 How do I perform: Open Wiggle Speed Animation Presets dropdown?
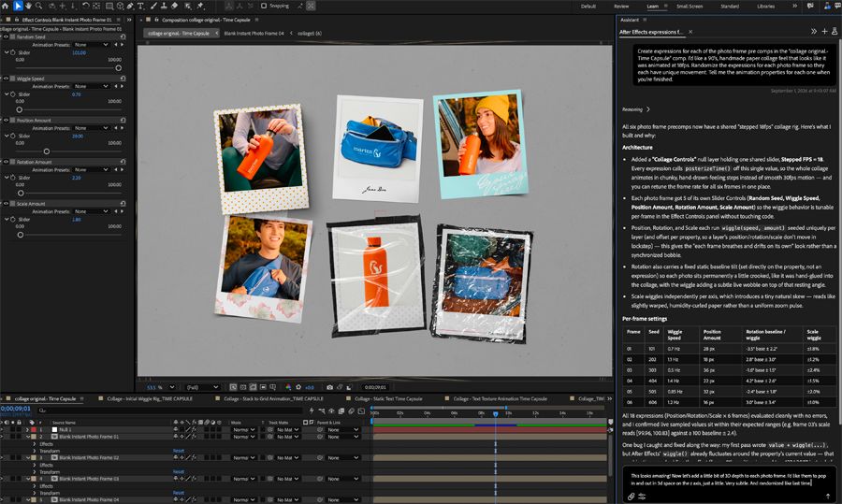[x=90, y=86]
